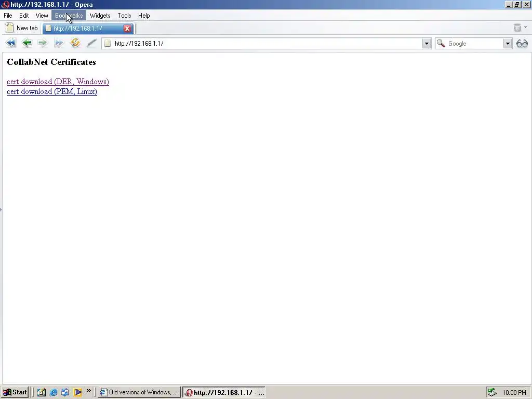
Task: Click the page icon in address bar
Action: click(108, 44)
